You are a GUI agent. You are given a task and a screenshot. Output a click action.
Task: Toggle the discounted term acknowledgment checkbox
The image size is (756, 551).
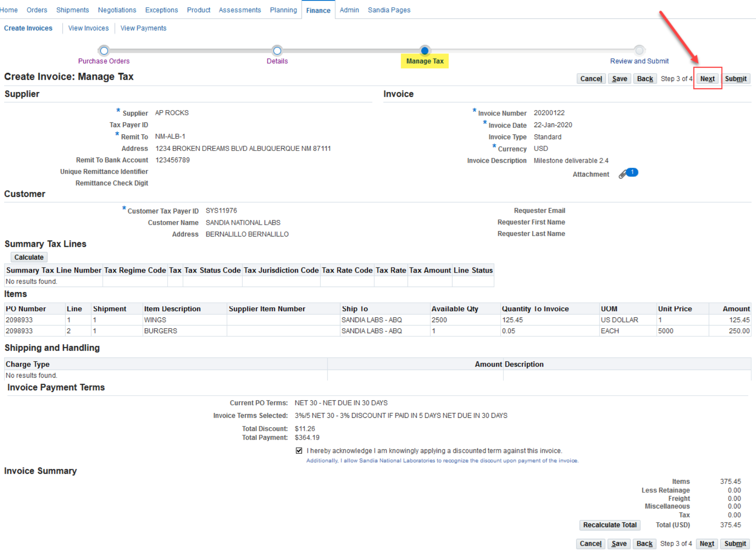pos(299,451)
